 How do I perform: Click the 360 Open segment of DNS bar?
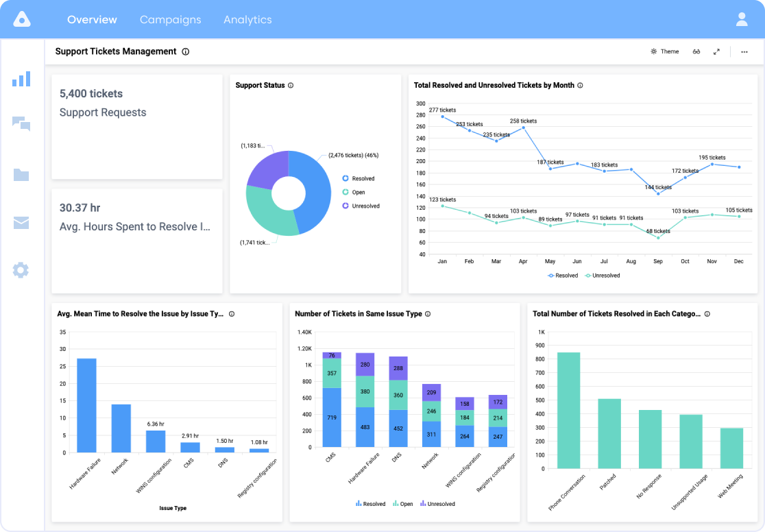(x=398, y=395)
